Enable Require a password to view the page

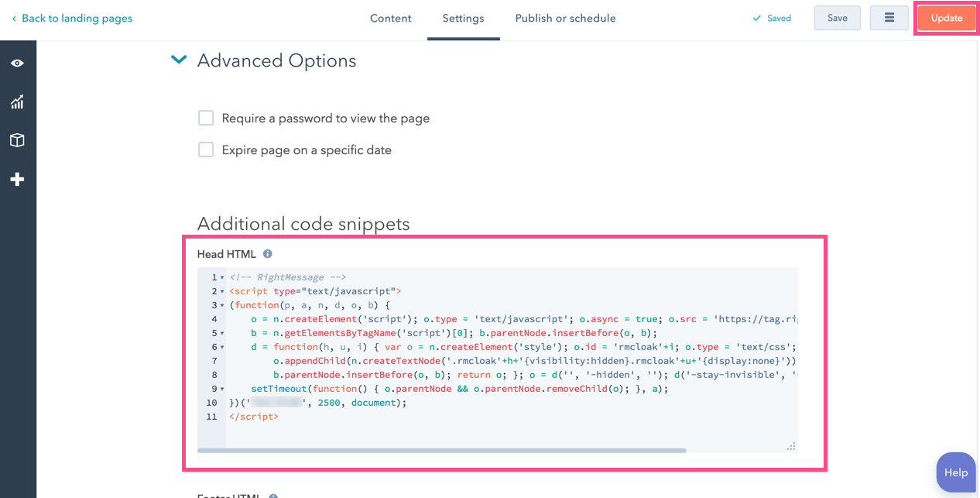pos(206,118)
